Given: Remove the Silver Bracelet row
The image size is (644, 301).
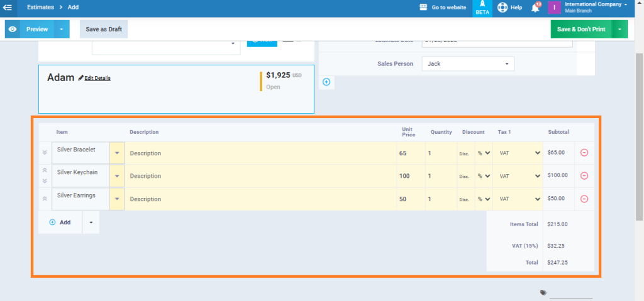Looking at the screenshot, I should 584,153.
